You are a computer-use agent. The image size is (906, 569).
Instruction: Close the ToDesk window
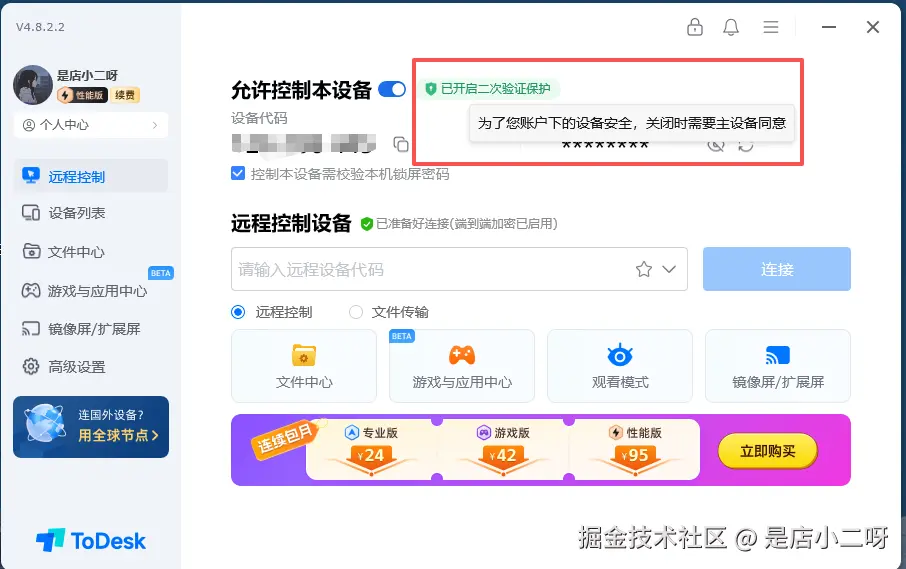click(872, 27)
